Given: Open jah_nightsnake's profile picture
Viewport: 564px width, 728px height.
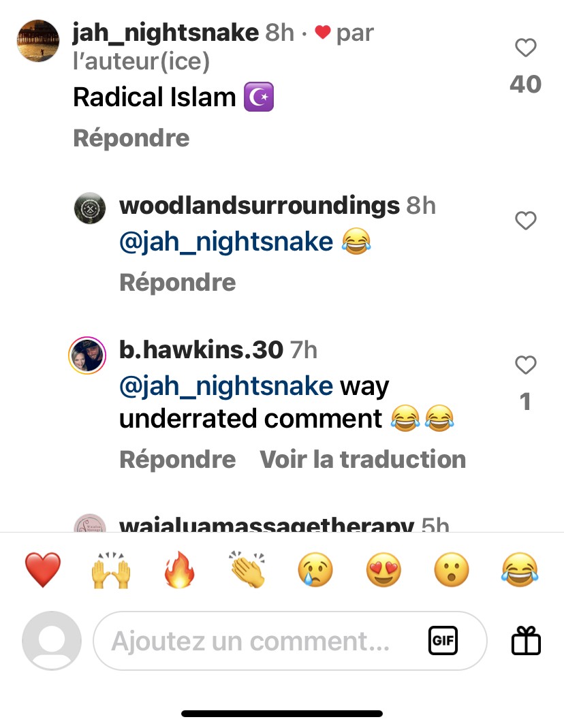Looking at the screenshot, I should pos(38,40).
